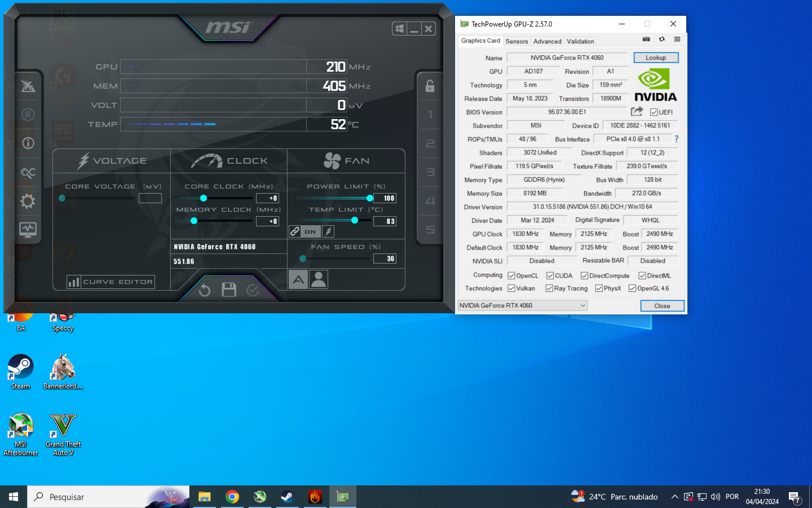Toggle power and temp limit link icon
Viewport: 812px width, 508px height.
pyautogui.click(x=295, y=231)
